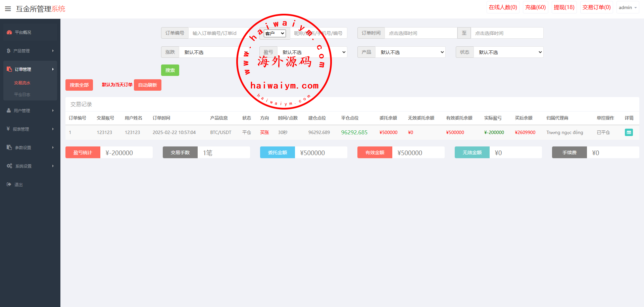
Task: Click the 退出 logout icon
Action: click(9, 184)
